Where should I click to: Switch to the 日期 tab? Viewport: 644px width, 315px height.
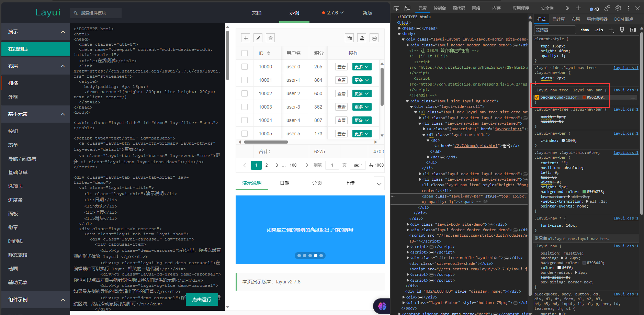pos(284,183)
